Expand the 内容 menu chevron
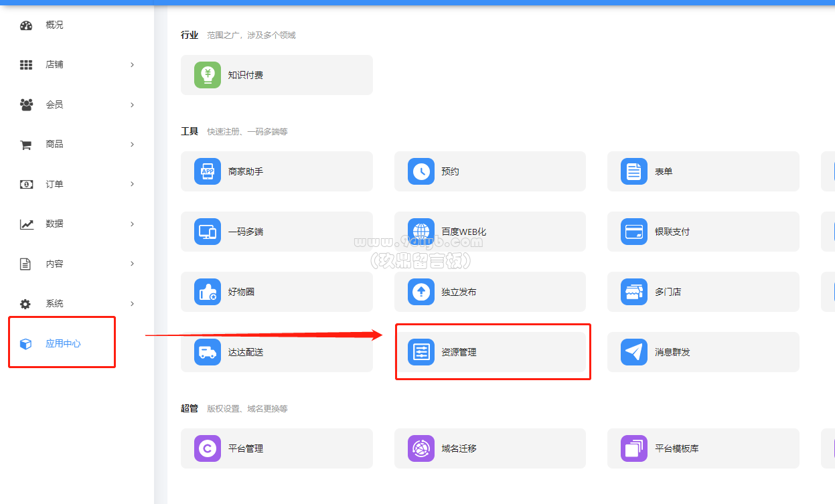 pos(132,264)
